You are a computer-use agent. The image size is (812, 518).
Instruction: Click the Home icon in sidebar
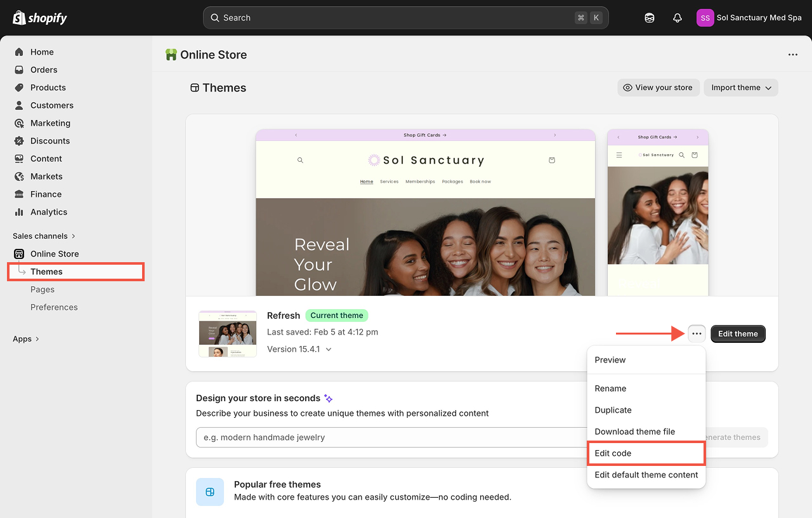pyautogui.click(x=19, y=52)
